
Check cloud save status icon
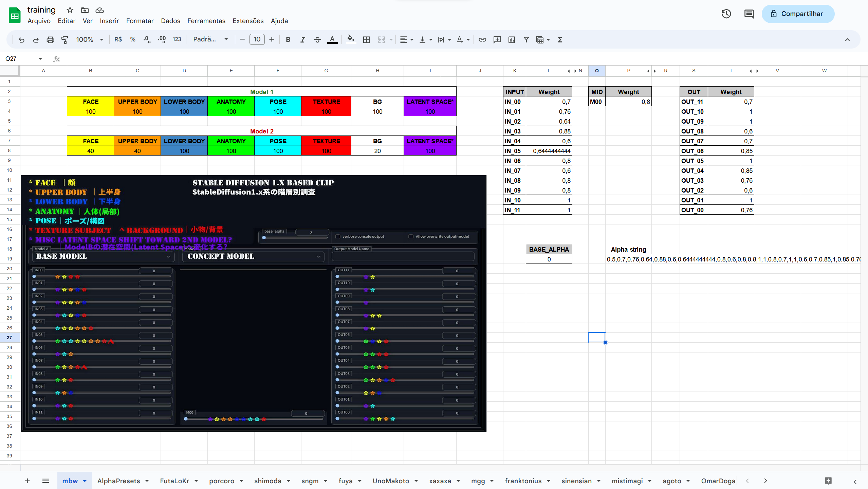point(99,10)
